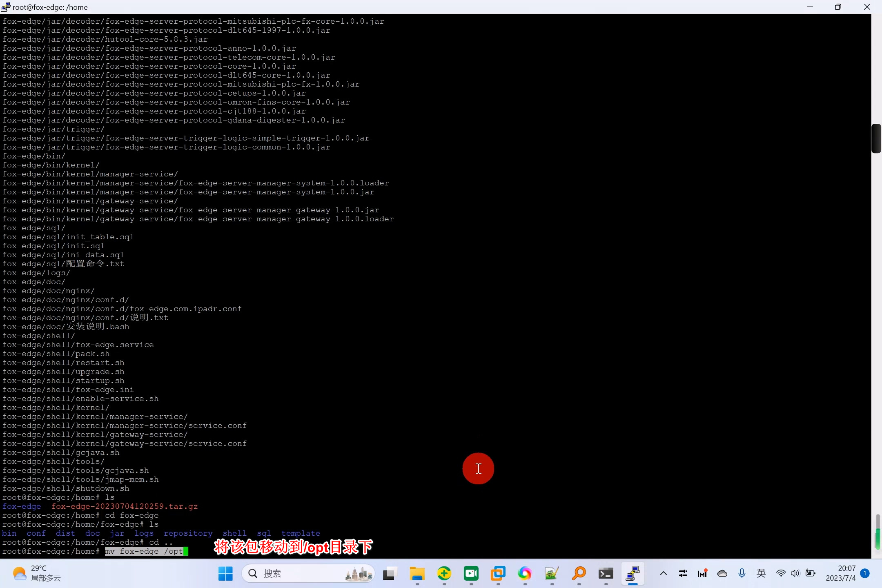Click the manager-gateway-1.0.0.loader line

pyautogui.click(x=198, y=219)
